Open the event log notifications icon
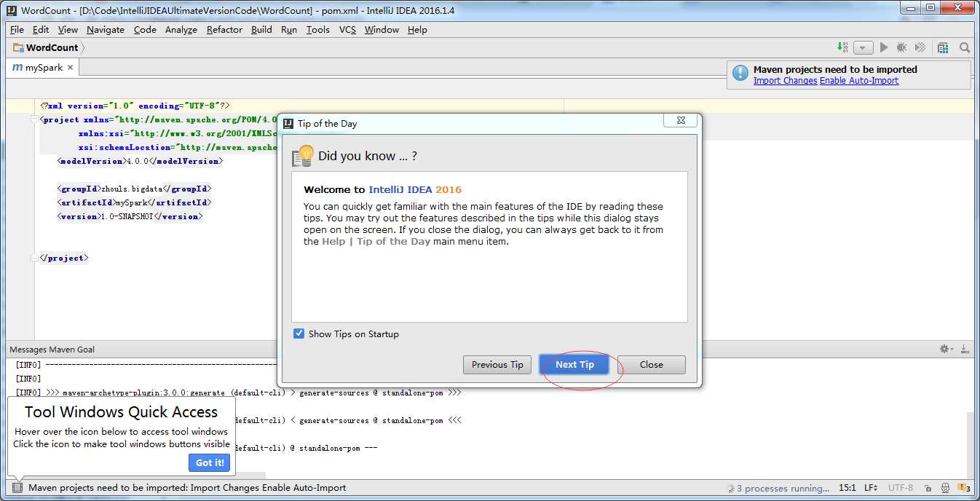The image size is (980, 501). point(963,488)
